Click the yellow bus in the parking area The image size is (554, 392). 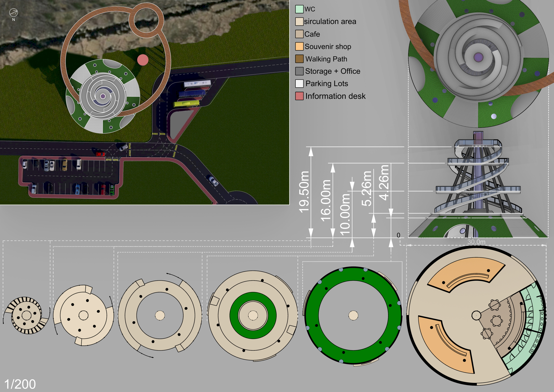tap(186, 104)
